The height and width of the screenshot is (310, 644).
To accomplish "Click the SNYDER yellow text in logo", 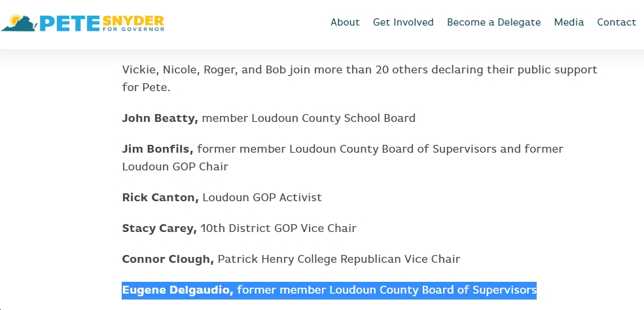I will click(133, 20).
